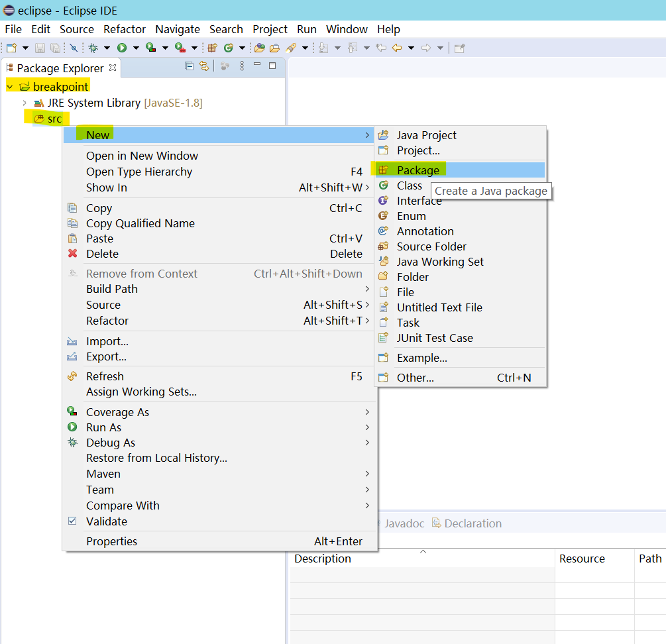Click the Forward navigation arrow icon
The image size is (666, 644).
coord(426,48)
